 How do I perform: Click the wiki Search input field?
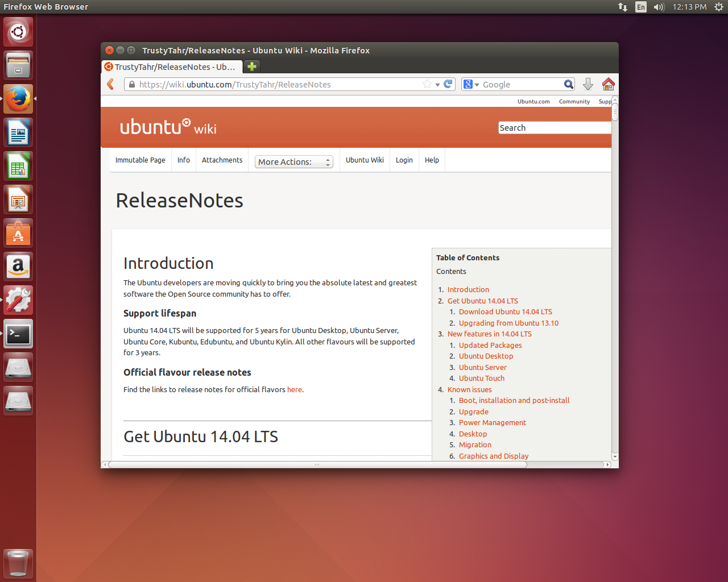click(555, 128)
